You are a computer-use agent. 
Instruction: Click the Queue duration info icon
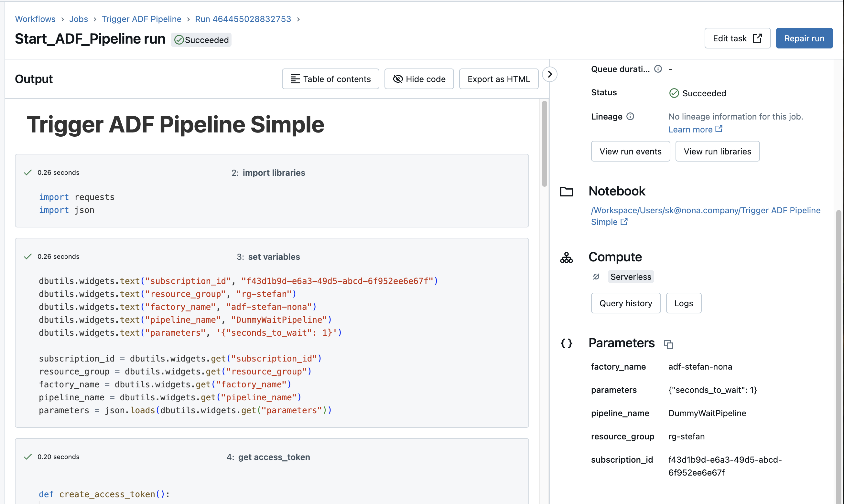point(658,69)
